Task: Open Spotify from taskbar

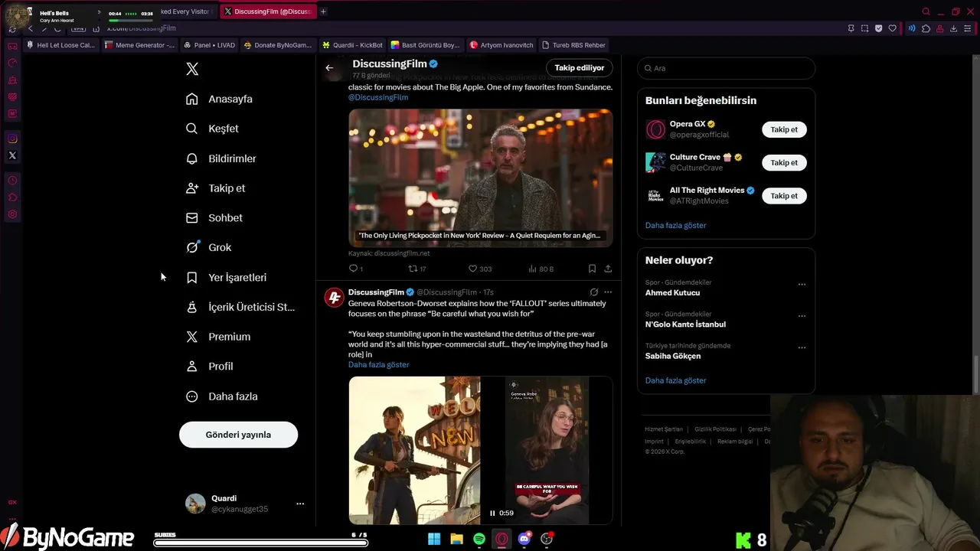Action: (479, 539)
